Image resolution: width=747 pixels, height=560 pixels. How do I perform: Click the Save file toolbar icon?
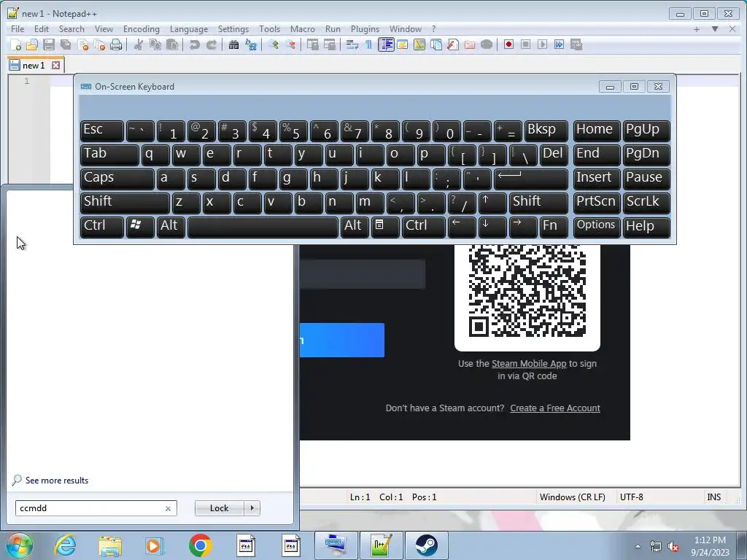[x=49, y=44]
